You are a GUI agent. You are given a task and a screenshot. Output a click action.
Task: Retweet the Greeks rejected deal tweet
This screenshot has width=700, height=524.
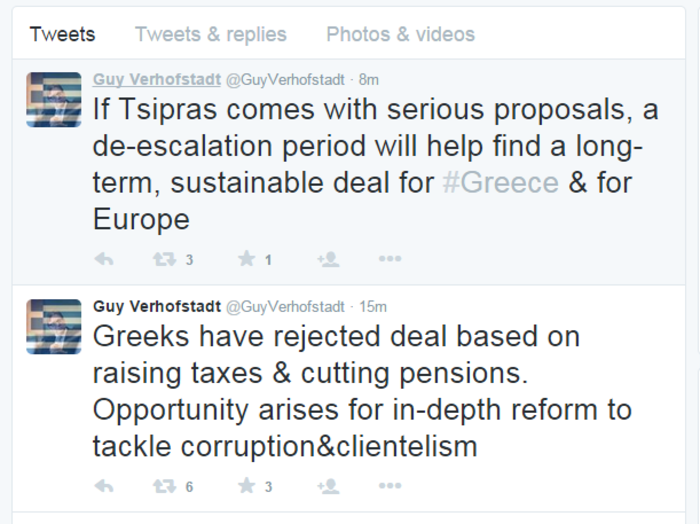pos(163,486)
